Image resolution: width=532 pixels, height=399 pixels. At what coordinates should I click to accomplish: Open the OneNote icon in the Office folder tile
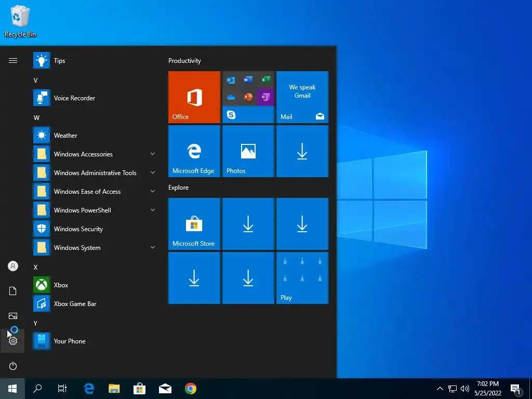point(265,97)
